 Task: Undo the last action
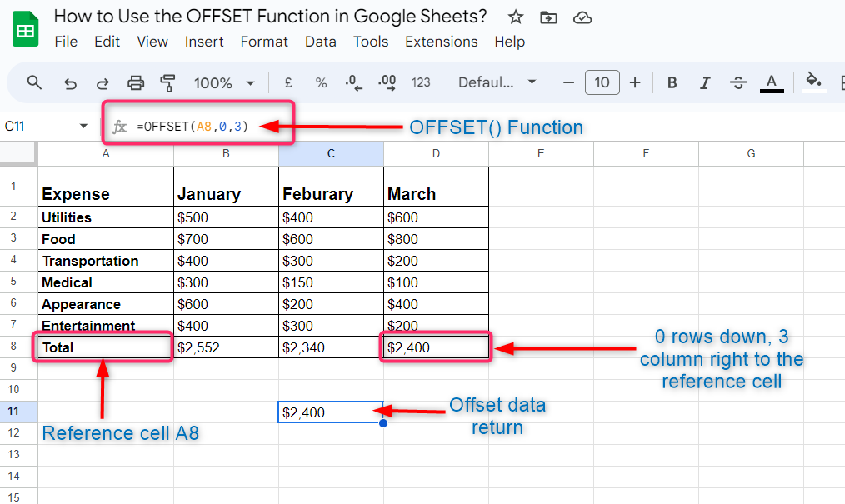tap(70, 82)
